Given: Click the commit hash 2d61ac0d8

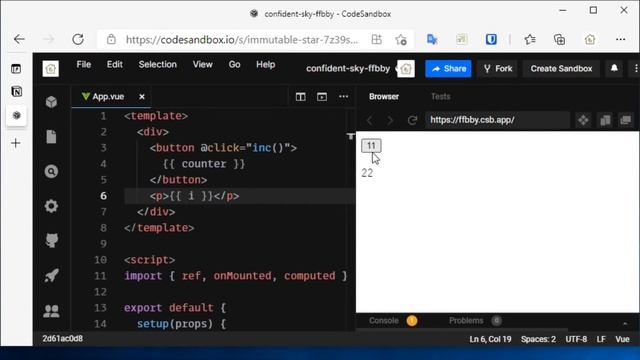Looking at the screenshot, I should [x=62, y=339].
